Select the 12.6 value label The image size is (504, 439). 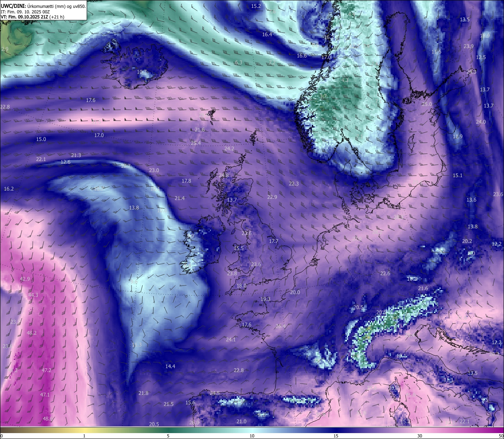click(x=65, y=162)
